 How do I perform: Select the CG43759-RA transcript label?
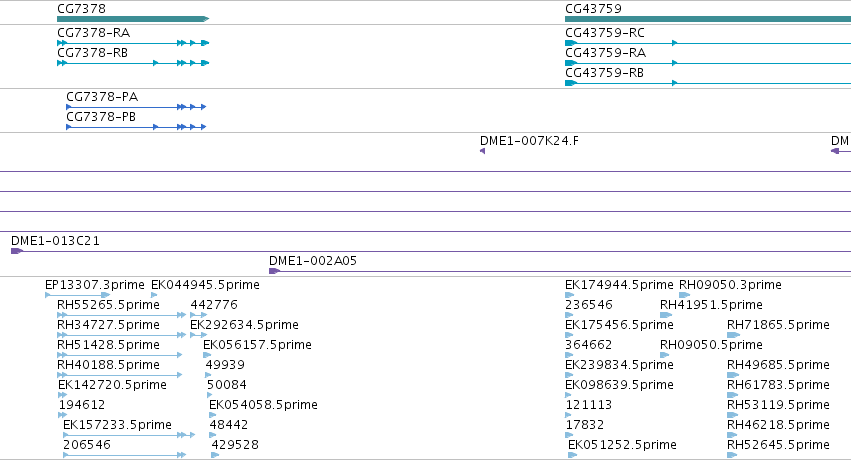pyautogui.click(x=605, y=53)
